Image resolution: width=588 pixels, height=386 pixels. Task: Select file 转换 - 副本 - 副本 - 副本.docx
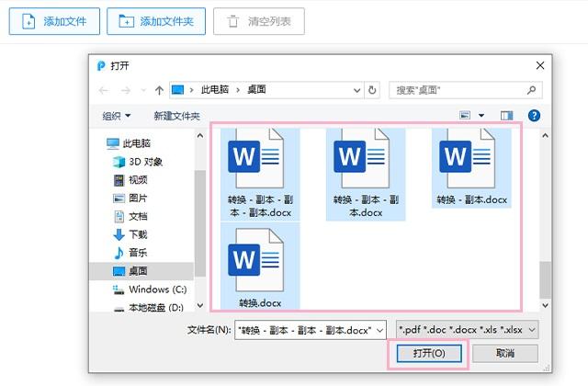[x=260, y=174]
